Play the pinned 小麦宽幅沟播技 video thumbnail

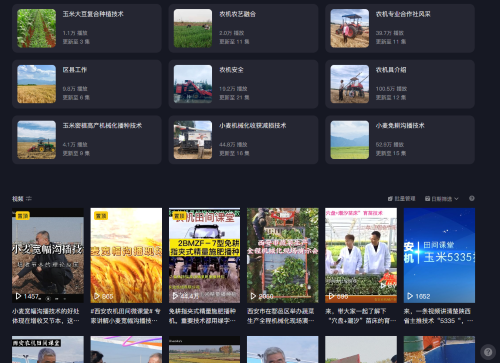(x=48, y=255)
